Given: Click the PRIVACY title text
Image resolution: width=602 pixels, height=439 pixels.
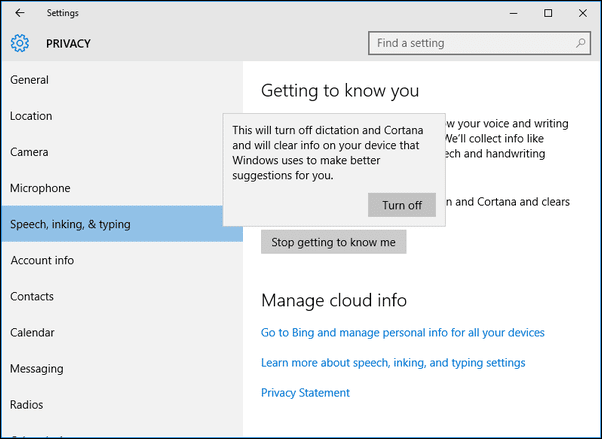Looking at the screenshot, I should coord(68,43).
